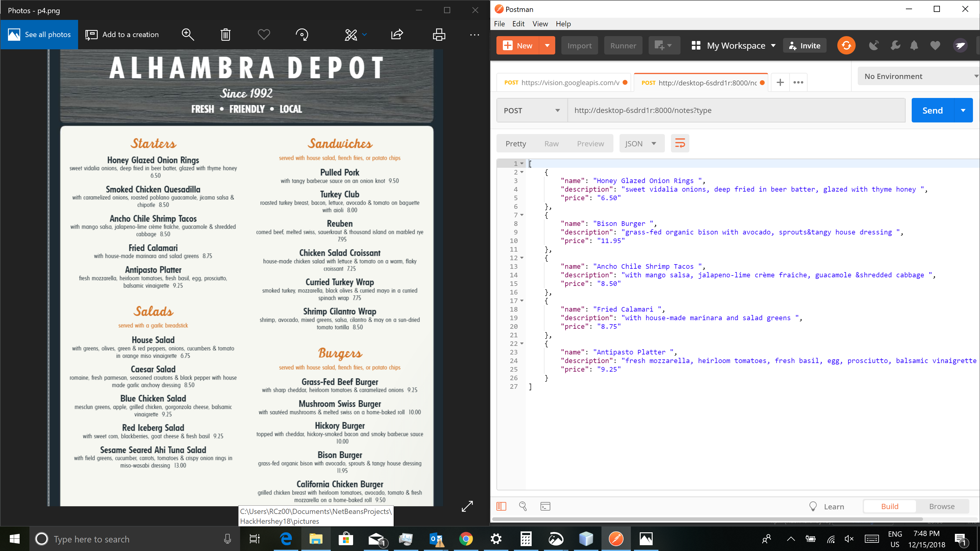This screenshot has width=980, height=551.
Task: Open the Edit menu in Postman
Action: point(518,24)
